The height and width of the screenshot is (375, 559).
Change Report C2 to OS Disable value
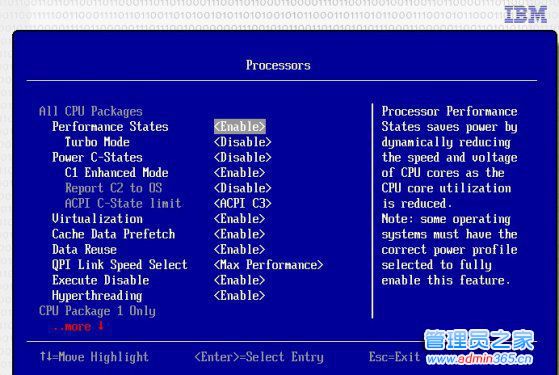click(x=242, y=188)
